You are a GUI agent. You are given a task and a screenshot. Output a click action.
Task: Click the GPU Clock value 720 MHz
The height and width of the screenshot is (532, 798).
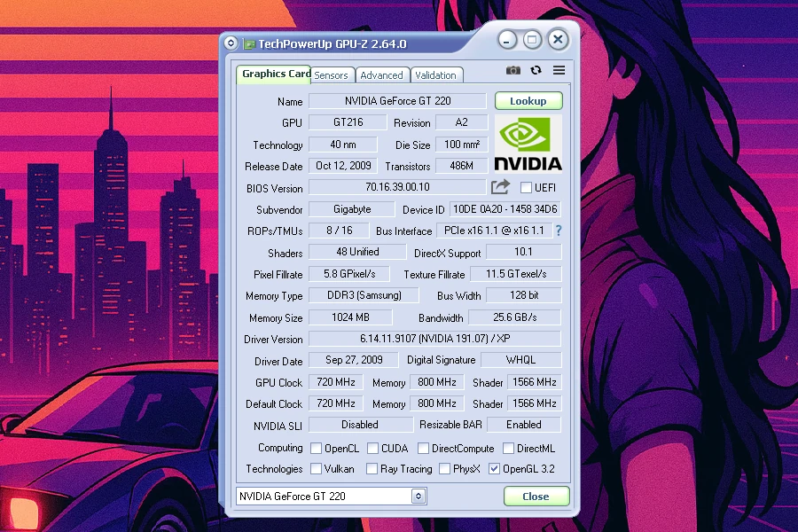[336, 382]
